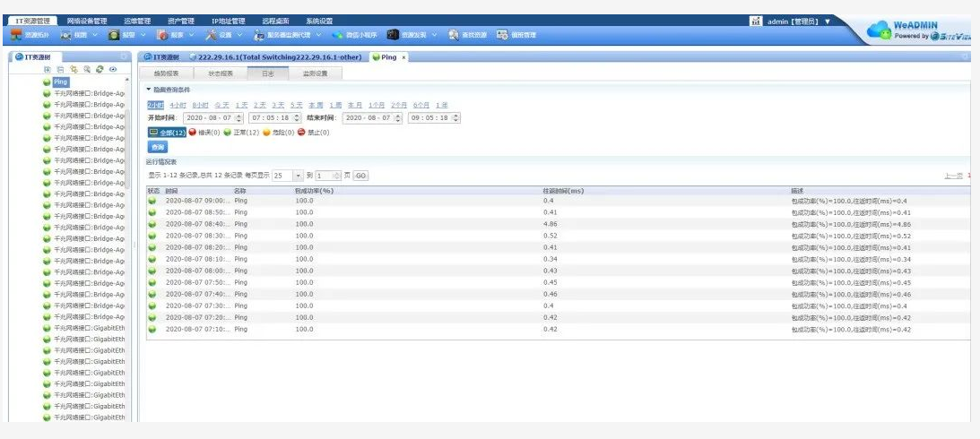Open the 每页显示 25 page-size dropdown

[299, 176]
